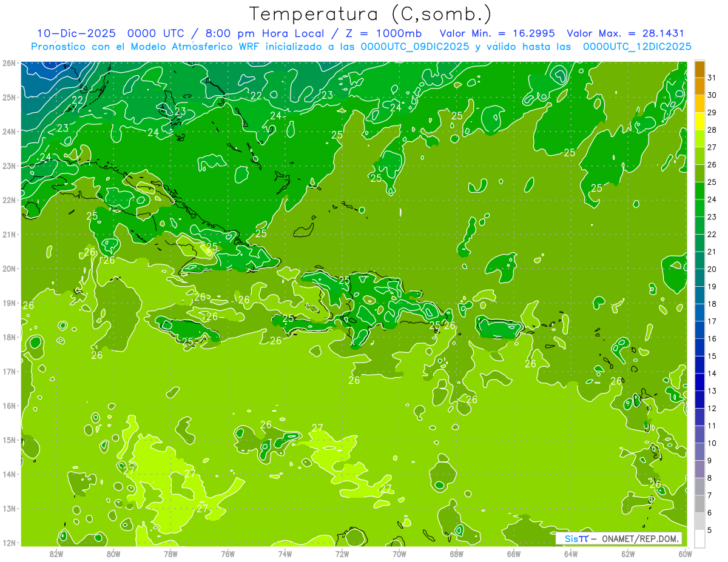Viewport: 728px width, 562px height.
Task: Click the color scale value 10
Action: click(712, 443)
